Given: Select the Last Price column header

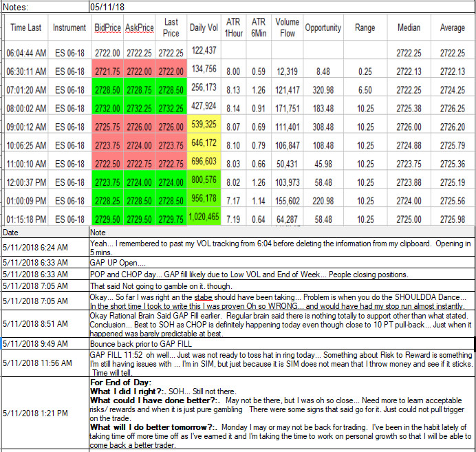Looking at the screenshot, I should pyautogui.click(x=171, y=28).
